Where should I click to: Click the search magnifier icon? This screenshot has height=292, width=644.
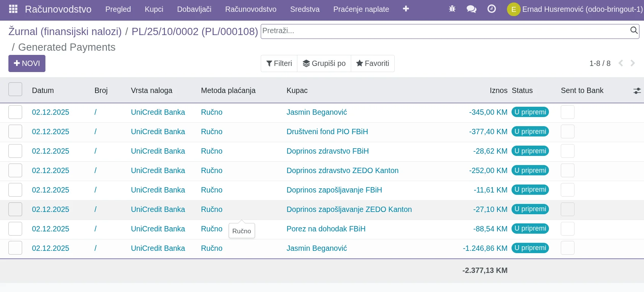tap(634, 30)
